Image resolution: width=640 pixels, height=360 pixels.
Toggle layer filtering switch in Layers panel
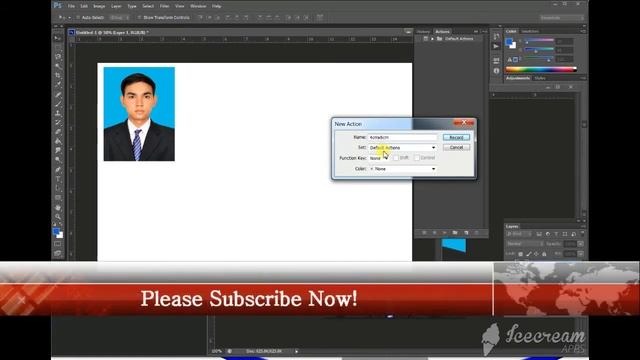tap(582, 234)
